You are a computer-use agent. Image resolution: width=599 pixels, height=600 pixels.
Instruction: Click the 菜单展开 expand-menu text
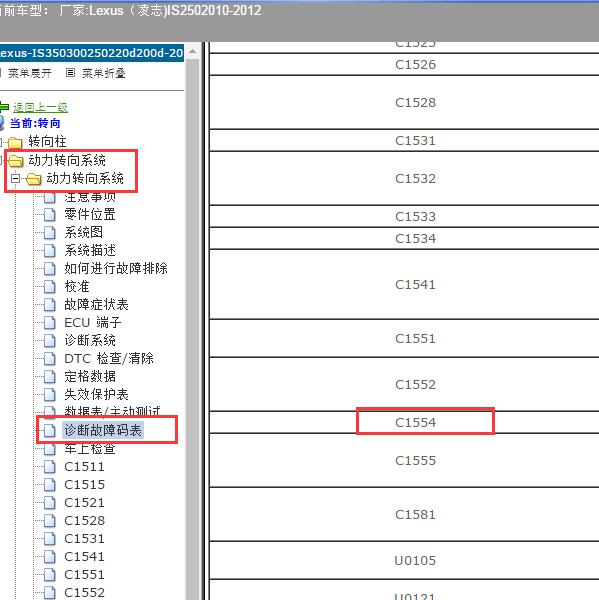point(30,73)
